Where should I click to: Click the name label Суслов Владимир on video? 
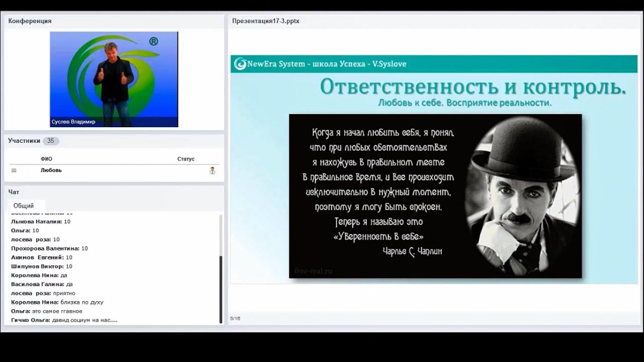click(x=73, y=122)
